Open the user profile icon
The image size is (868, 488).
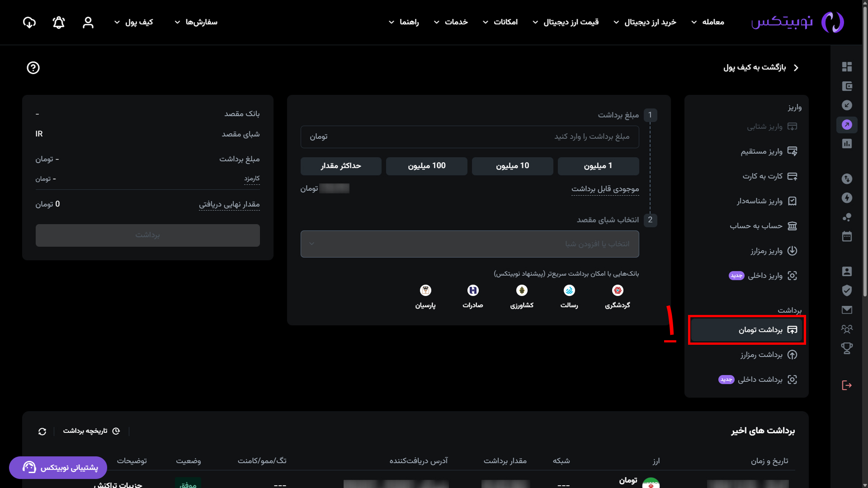(88, 22)
